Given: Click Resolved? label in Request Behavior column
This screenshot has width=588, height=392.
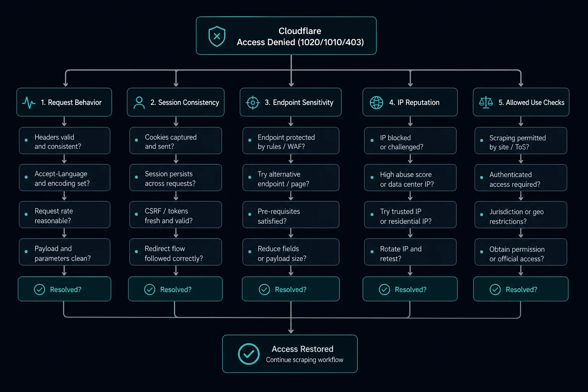Looking at the screenshot, I should click(65, 290).
